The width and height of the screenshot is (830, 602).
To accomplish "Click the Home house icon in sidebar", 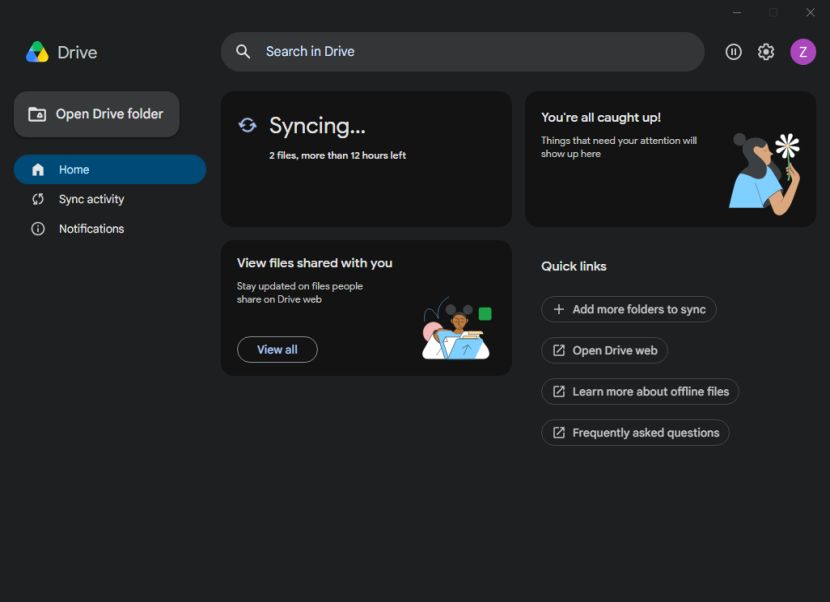I will point(38,169).
